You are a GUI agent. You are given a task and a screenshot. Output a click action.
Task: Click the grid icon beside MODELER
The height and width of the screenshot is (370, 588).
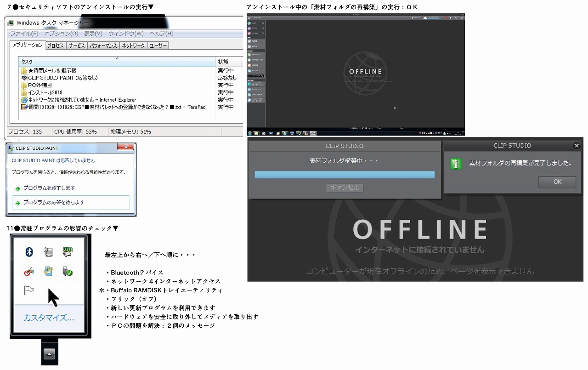click(263, 33)
